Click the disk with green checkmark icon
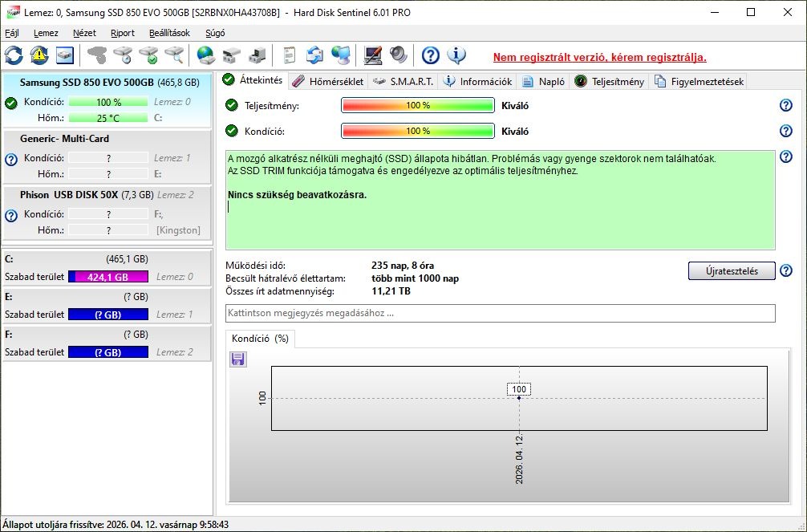 [x=148, y=55]
